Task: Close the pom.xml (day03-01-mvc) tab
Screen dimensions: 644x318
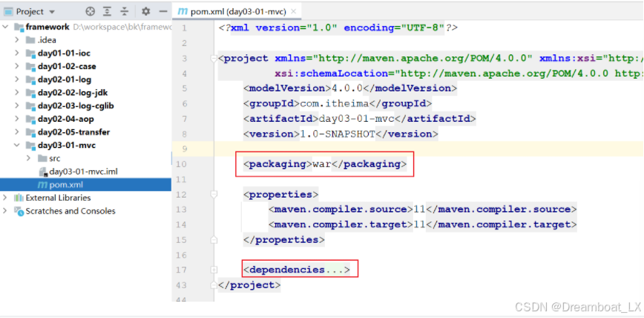Action: point(293,12)
